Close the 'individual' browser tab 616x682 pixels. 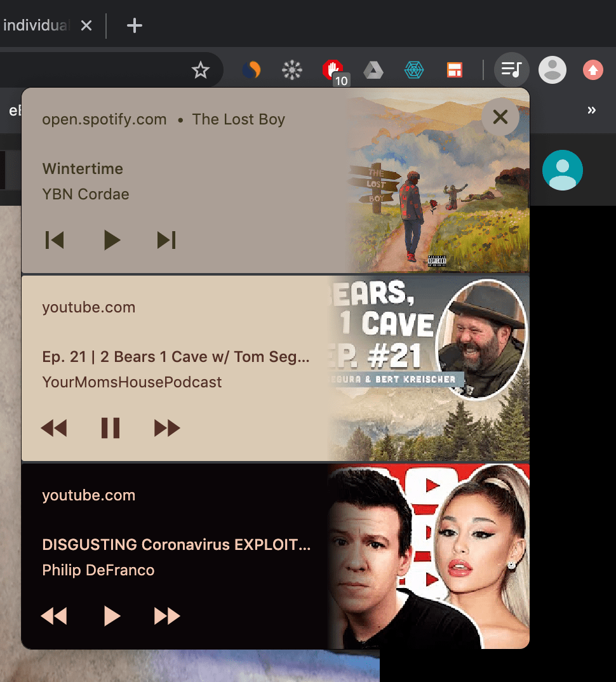point(86,25)
